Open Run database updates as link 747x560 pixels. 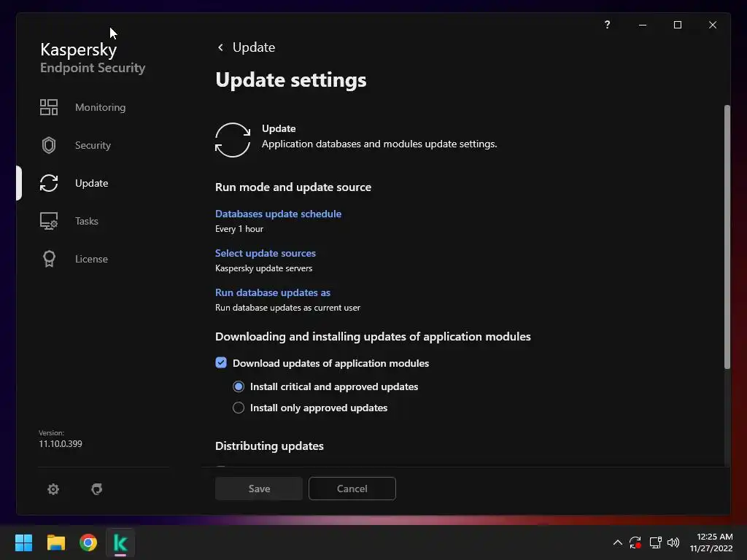(273, 292)
